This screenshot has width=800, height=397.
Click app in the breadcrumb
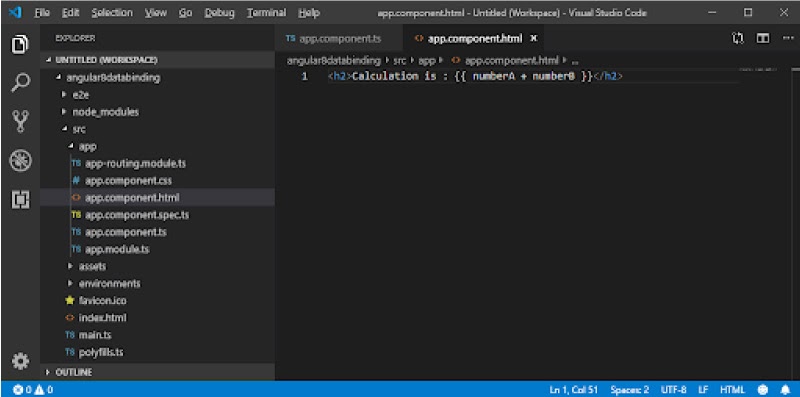(427, 60)
